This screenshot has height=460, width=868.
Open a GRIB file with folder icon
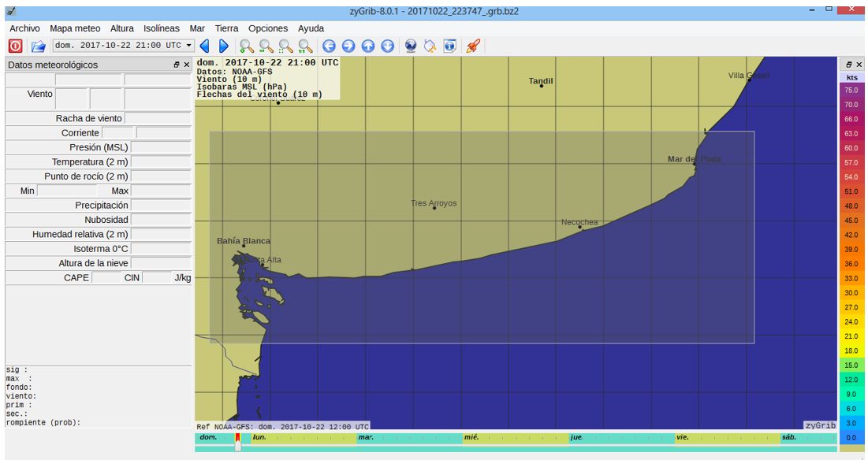[x=38, y=46]
